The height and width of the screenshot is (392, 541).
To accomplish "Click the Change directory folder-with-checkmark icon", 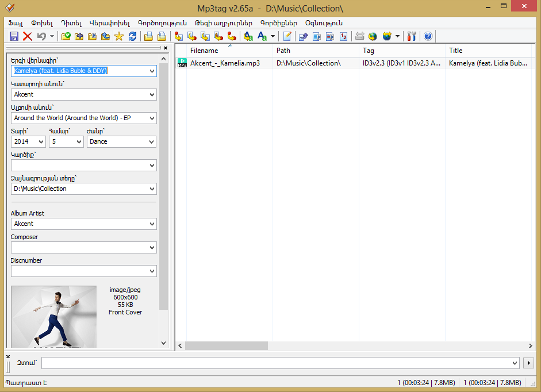I will point(66,36).
